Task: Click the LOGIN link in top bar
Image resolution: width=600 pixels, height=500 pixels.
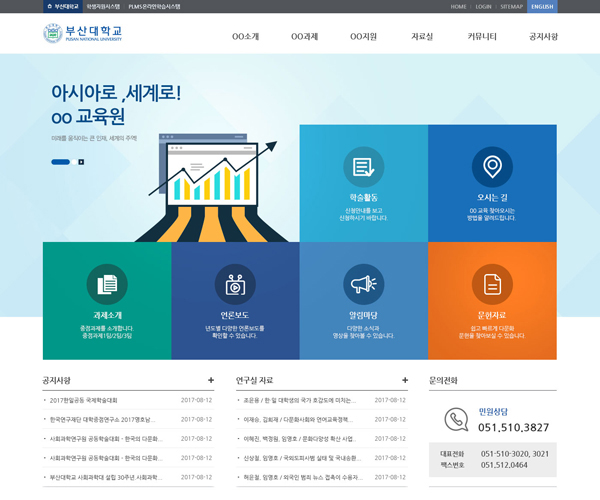Action: (x=484, y=6)
